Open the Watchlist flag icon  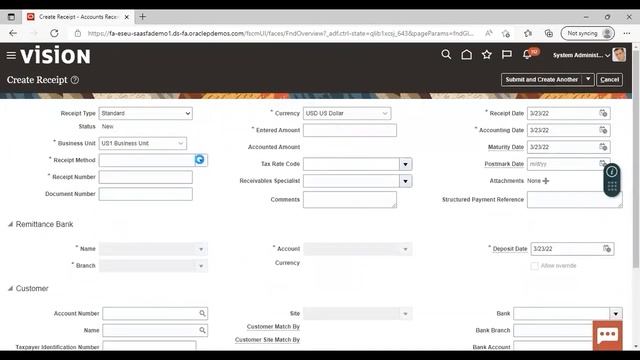click(507, 55)
